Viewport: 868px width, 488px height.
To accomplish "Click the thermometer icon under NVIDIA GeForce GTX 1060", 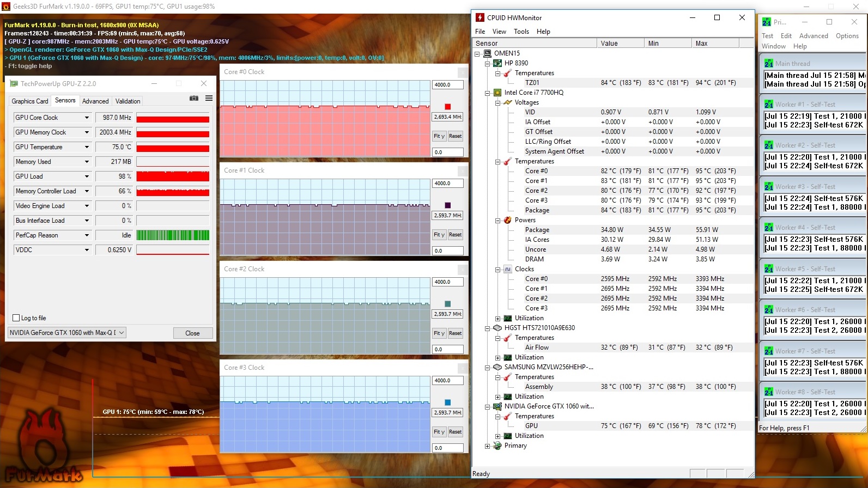I will pos(508,416).
